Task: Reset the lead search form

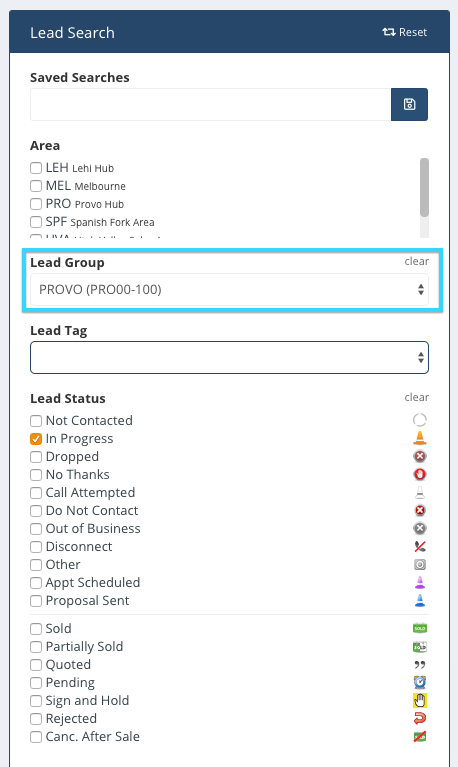Action: click(405, 32)
